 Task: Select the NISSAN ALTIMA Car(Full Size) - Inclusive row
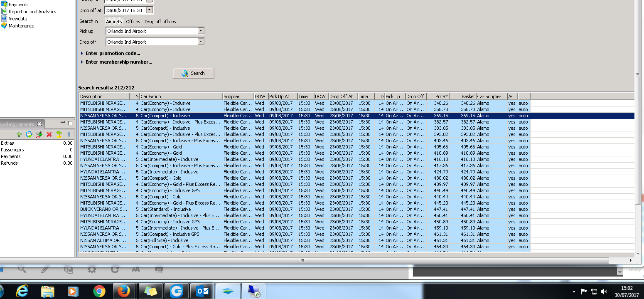(x=357, y=240)
